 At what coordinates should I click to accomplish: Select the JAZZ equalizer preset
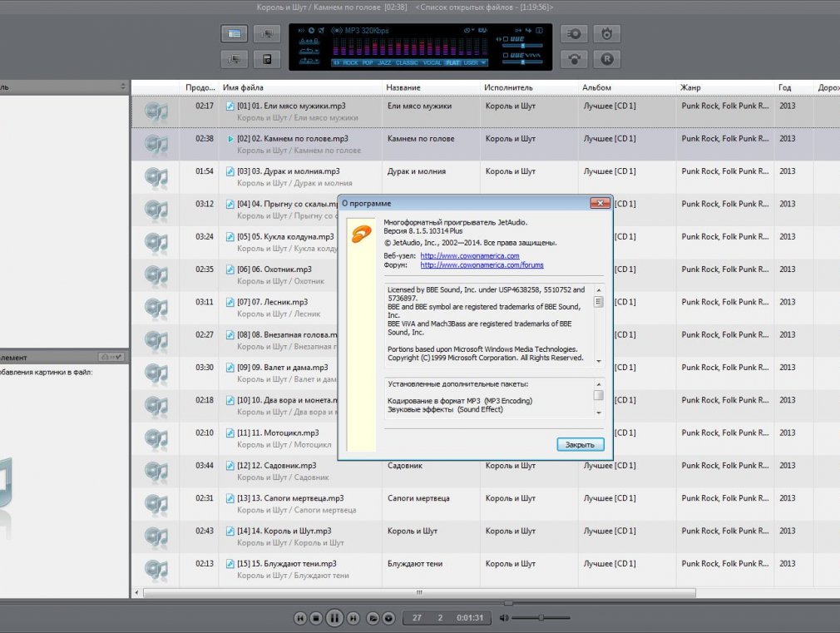tap(384, 62)
